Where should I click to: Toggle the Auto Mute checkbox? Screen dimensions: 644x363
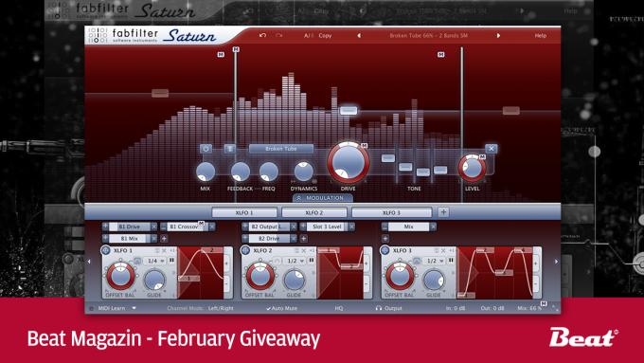(x=282, y=308)
